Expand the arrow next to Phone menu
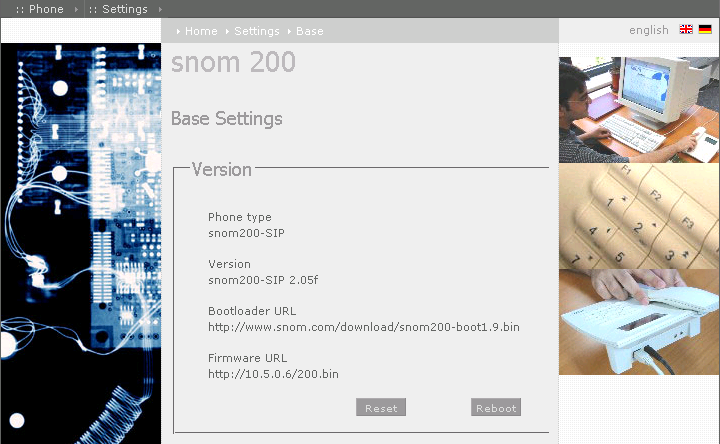Viewport: 720px width, 444px height. pos(75,9)
